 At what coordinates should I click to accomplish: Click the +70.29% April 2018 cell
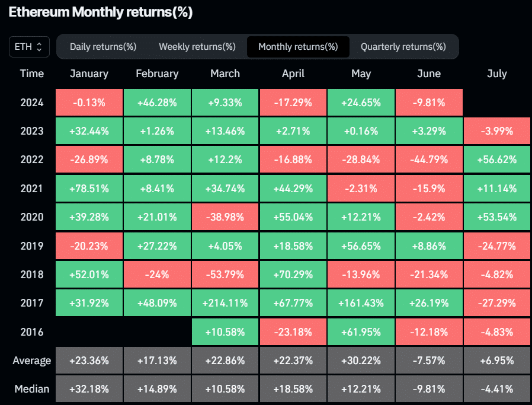pyautogui.click(x=293, y=275)
